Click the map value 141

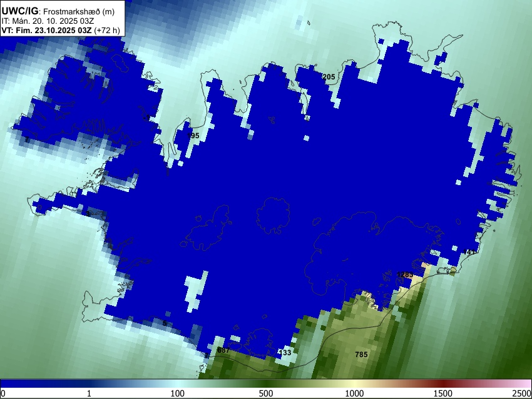469,252
